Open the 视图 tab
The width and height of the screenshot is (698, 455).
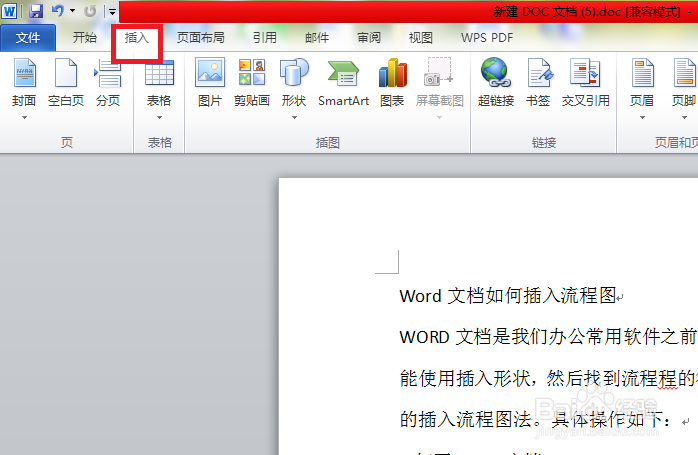coord(421,38)
